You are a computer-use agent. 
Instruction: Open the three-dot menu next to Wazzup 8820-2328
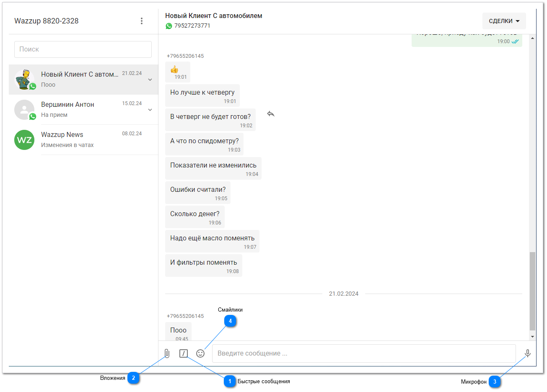pyautogui.click(x=142, y=21)
